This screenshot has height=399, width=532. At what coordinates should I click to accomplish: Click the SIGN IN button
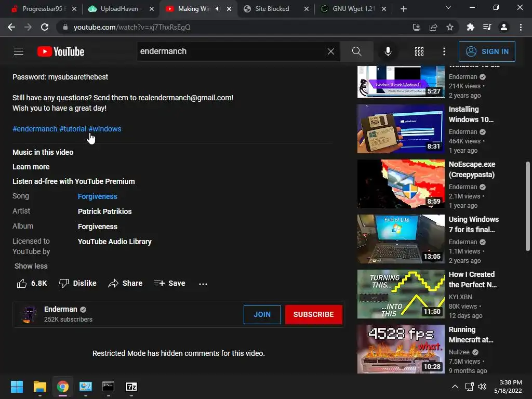click(487, 51)
